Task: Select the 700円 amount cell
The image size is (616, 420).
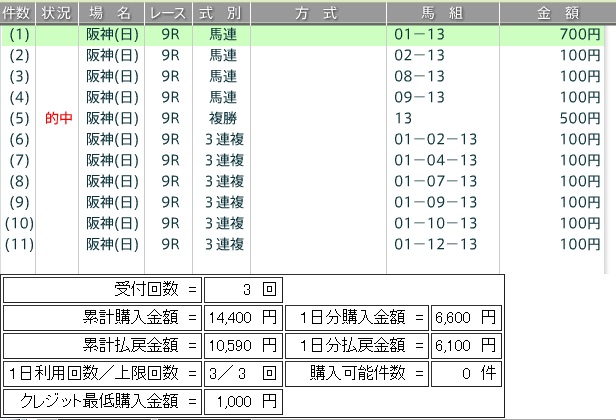Action: [x=580, y=35]
